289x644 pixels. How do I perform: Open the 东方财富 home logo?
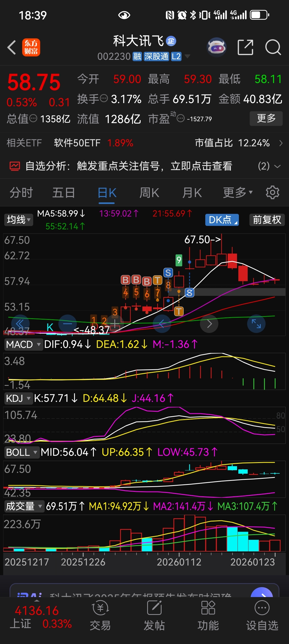31,47
